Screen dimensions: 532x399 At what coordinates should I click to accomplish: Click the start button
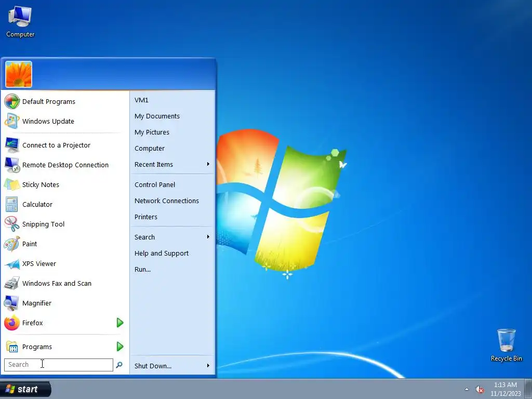pos(25,389)
